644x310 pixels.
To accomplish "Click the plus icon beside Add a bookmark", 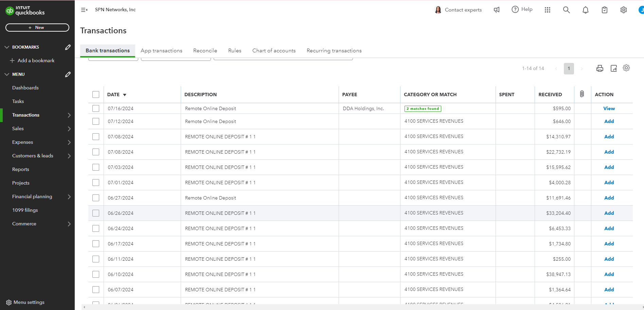I will (12, 61).
